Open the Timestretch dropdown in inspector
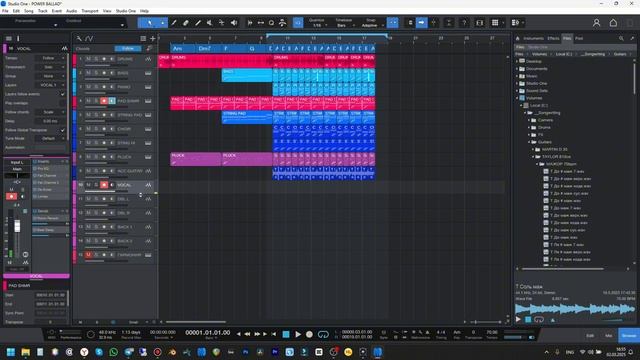Image resolution: width=640 pixels, height=360 pixels. tap(50, 67)
